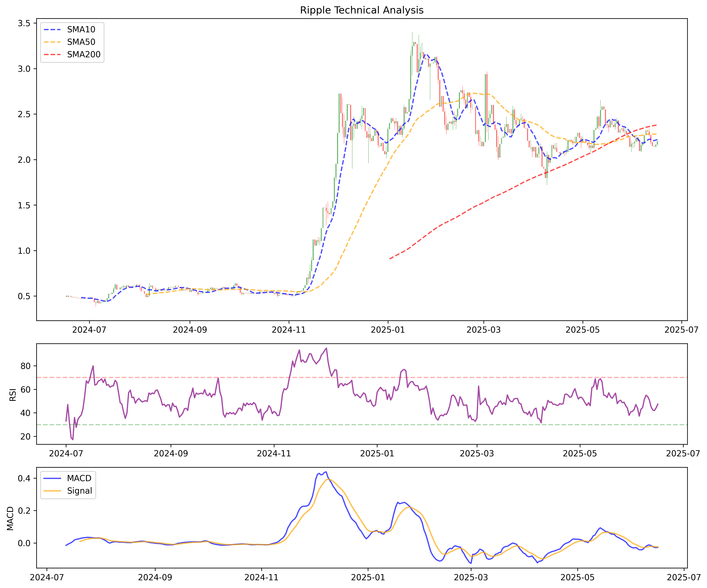Image resolution: width=707 pixels, height=588 pixels.
Task: Click the 2024-07 tick on price chart
Action: tap(89, 330)
